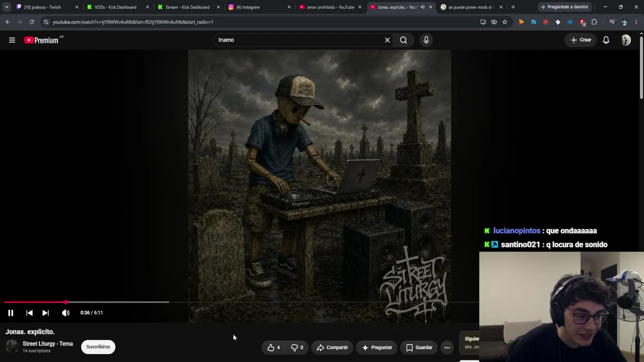Viewport: 644px width, 362px height.
Task: Close the Instagram tab
Action: pos(289,7)
